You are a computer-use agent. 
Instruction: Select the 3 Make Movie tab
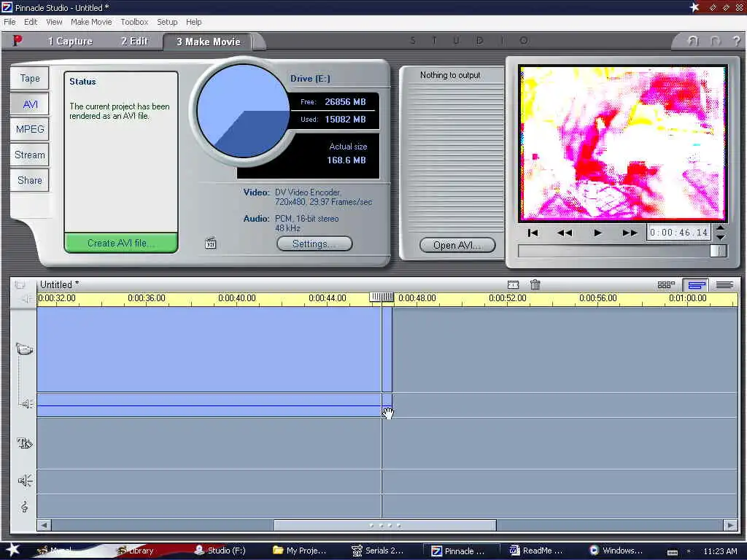coord(209,42)
